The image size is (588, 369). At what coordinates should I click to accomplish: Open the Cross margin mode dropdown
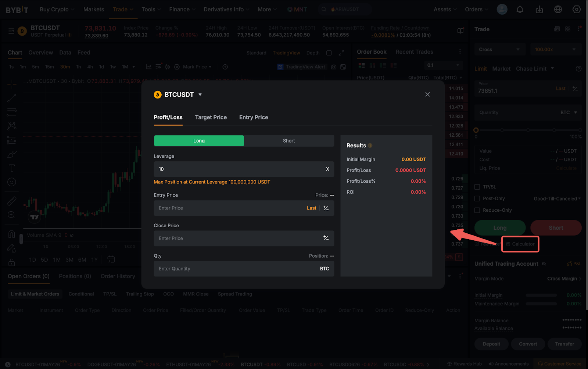point(499,50)
